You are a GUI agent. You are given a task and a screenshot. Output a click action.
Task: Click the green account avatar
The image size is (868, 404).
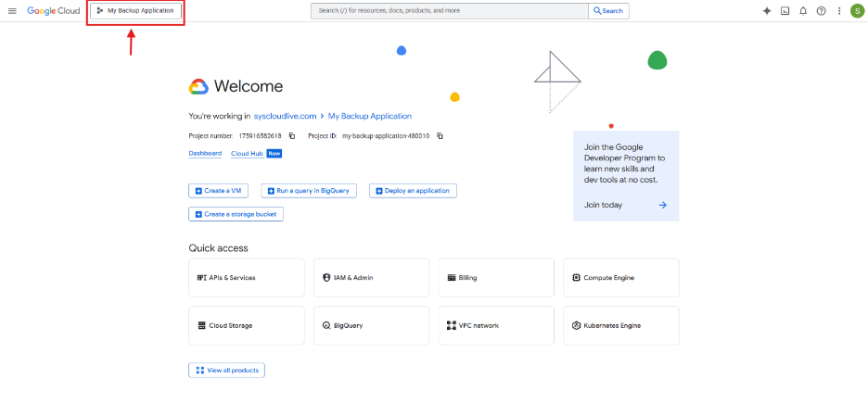[x=857, y=11]
